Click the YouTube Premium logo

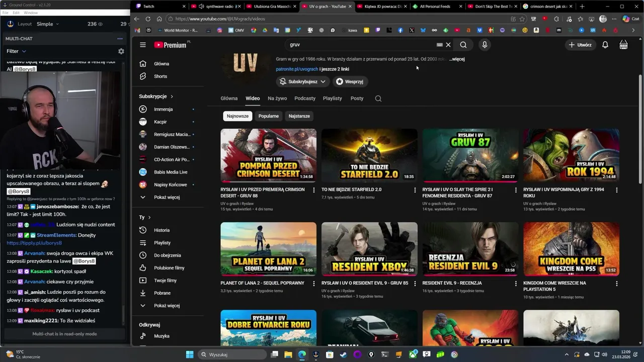170,45
